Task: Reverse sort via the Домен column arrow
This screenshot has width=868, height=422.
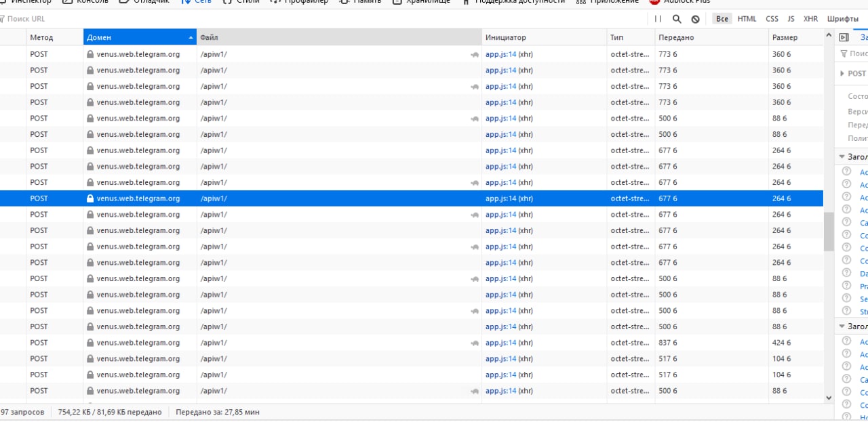Action: coord(191,37)
